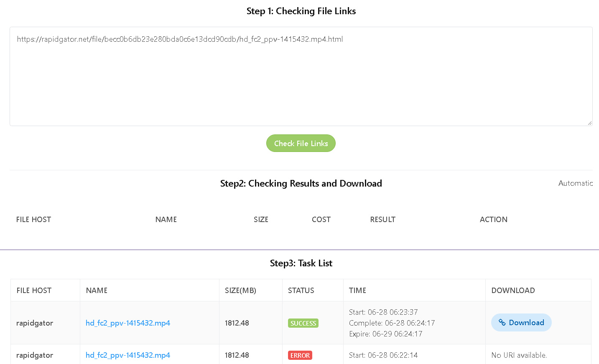Screen dimensions: 599x364
Task: Select the COST column header
Action: tap(321, 220)
